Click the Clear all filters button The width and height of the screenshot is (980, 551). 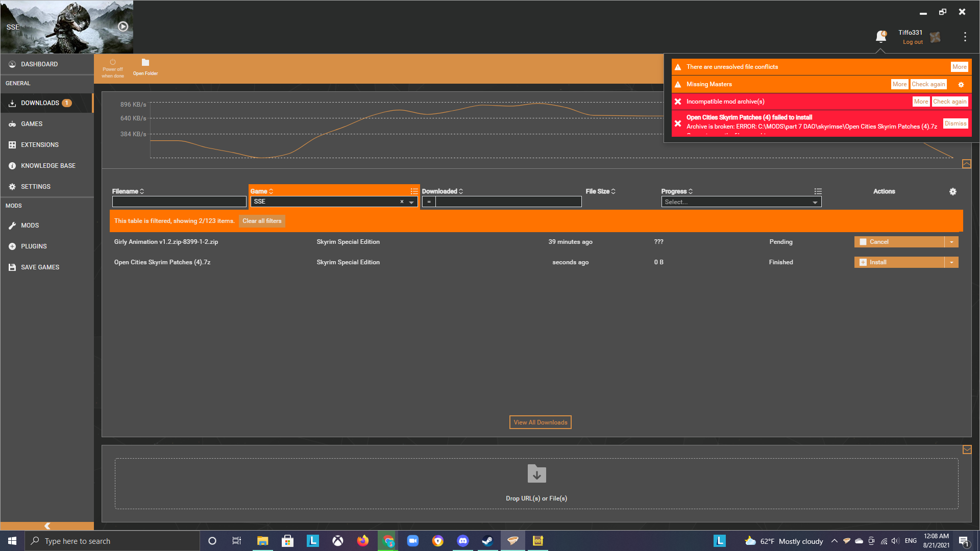point(262,221)
